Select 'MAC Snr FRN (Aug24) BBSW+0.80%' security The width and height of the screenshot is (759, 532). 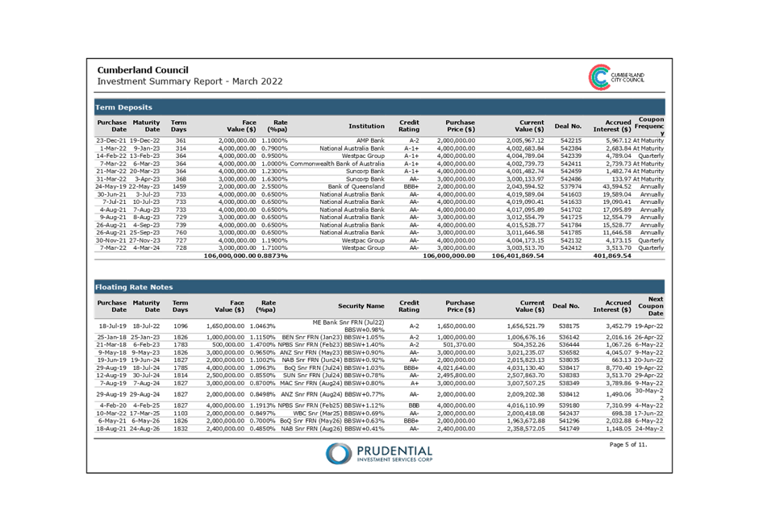click(x=332, y=384)
